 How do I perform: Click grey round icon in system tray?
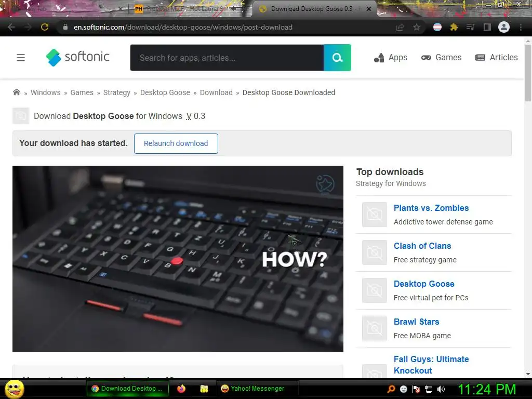point(403,389)
